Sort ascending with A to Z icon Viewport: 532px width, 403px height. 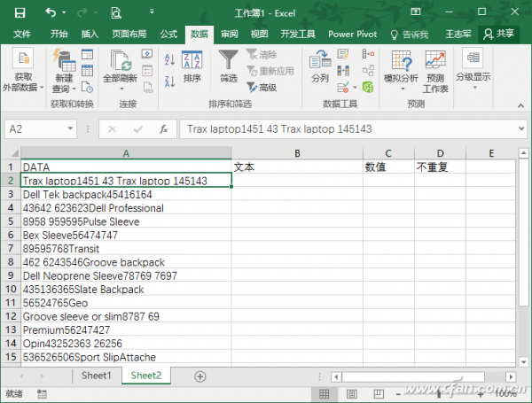pos(169,59)
